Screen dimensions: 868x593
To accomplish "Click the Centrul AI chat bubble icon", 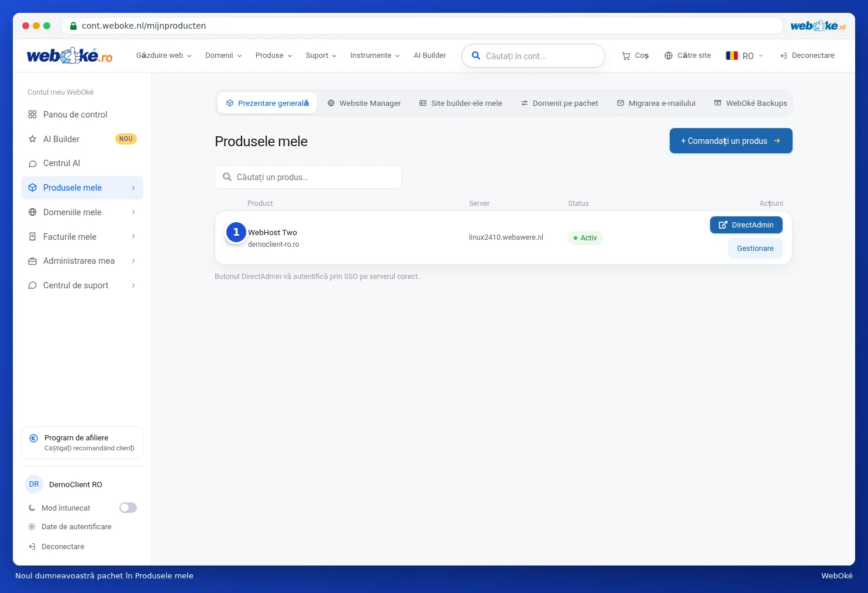I will click(33, 164).
